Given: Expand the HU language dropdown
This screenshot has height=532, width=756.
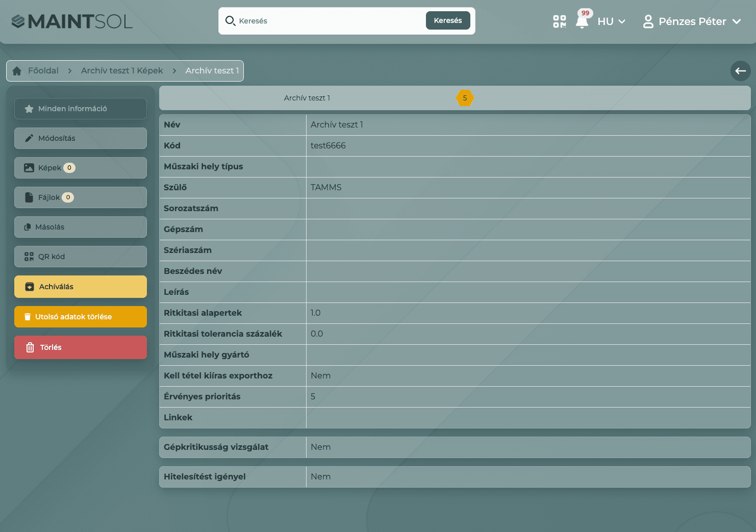Looking at the screenshot, I should click(611, 21).
